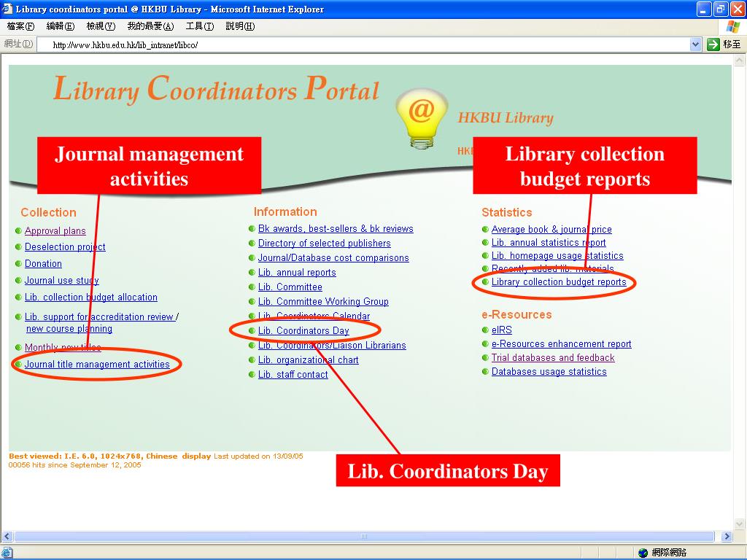Click the HKBU Library orange text

[506, 117]
